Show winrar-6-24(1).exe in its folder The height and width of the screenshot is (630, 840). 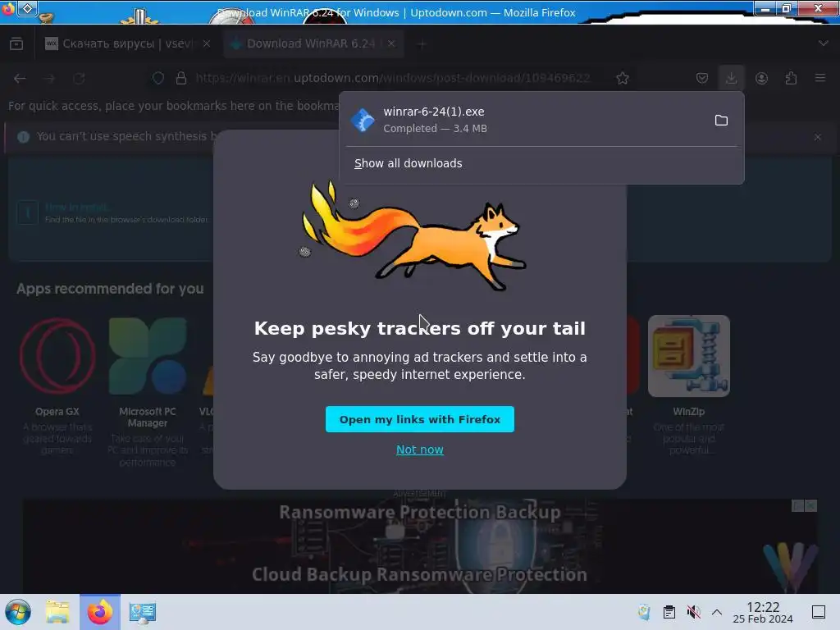tap(721, 120)
